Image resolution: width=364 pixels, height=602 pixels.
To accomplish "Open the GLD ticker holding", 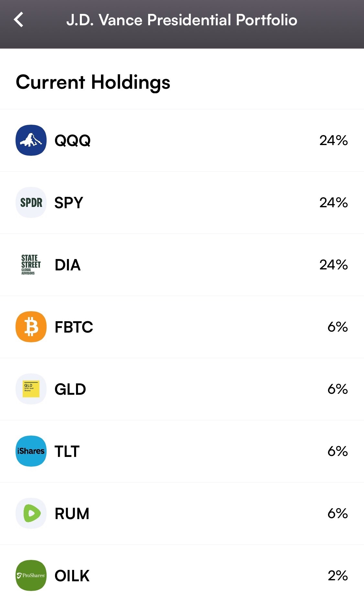I will click(x=70, y=389).
